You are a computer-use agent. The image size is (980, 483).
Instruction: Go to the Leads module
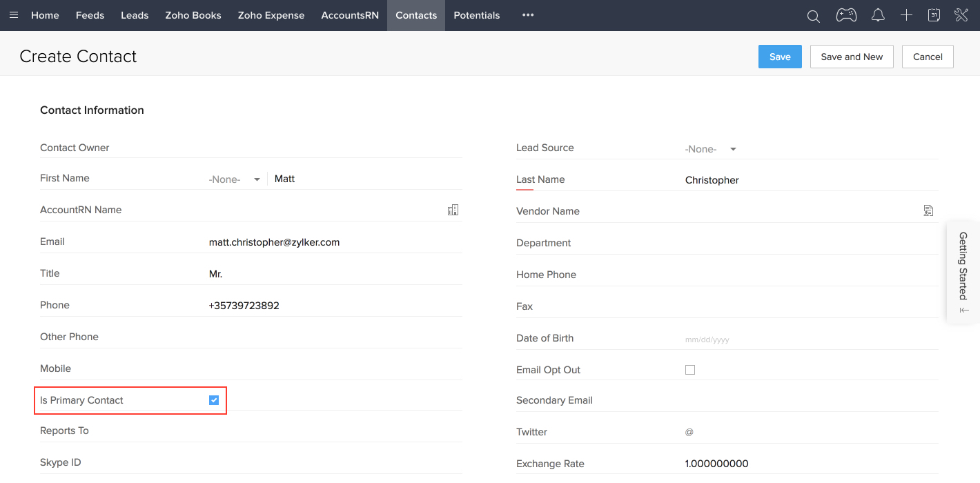pos(135,15)
